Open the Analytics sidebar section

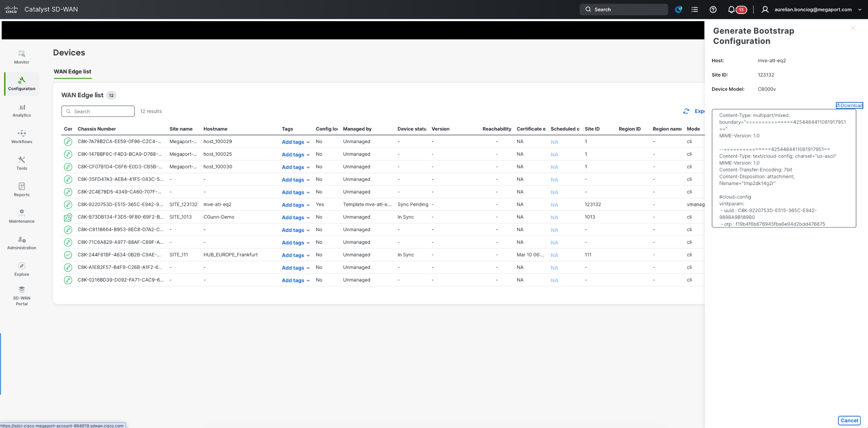tap(22, 110)
